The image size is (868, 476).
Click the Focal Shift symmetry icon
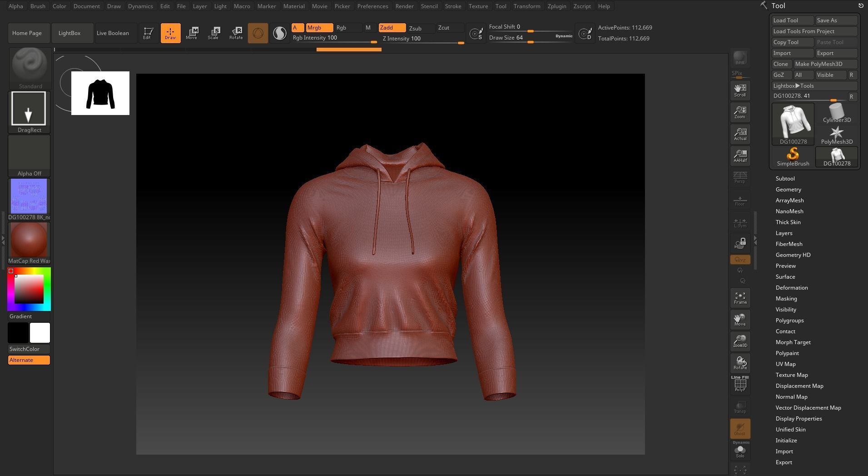(x=476, y=33)
